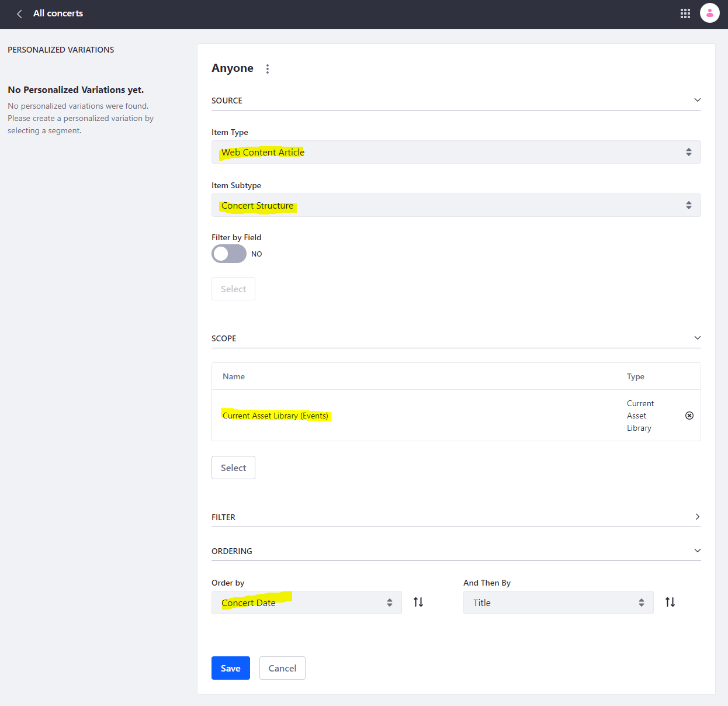Click the Type column header

coord(636,376)
